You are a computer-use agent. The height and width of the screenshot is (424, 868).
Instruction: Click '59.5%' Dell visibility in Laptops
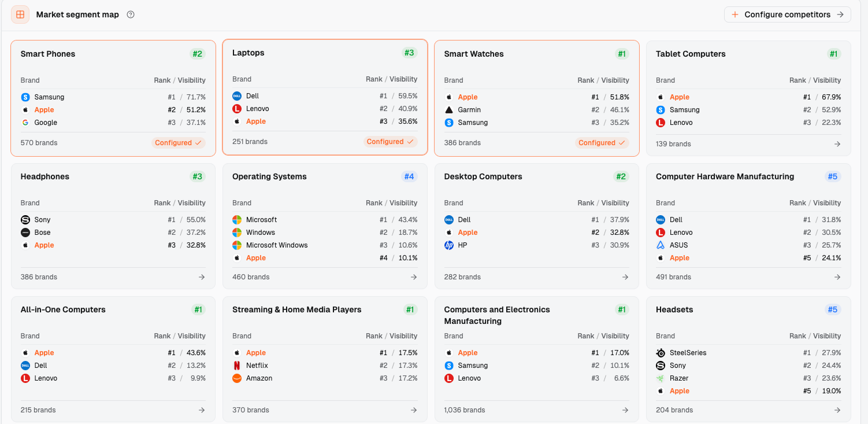pyautogui.click(x=408, y=96)
